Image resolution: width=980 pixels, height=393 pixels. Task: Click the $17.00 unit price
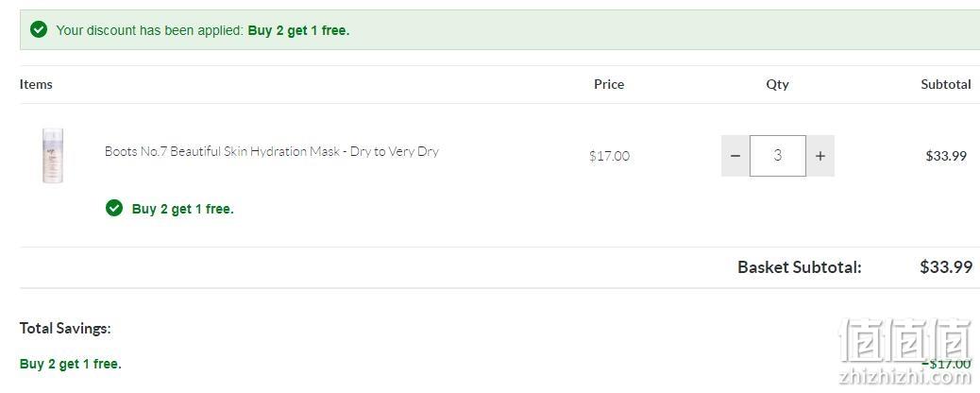pyautogui.click(x=609, y=156)
